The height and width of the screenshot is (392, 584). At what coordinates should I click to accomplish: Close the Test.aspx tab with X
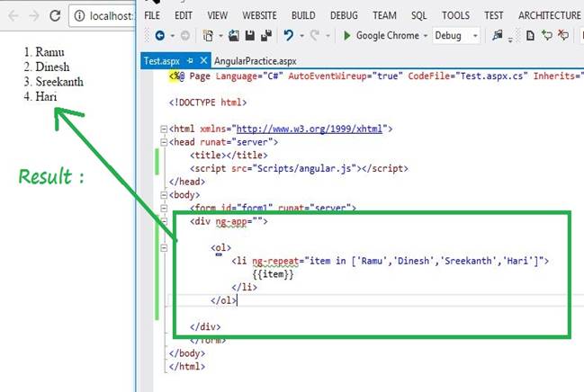click(x=203, y=60)
